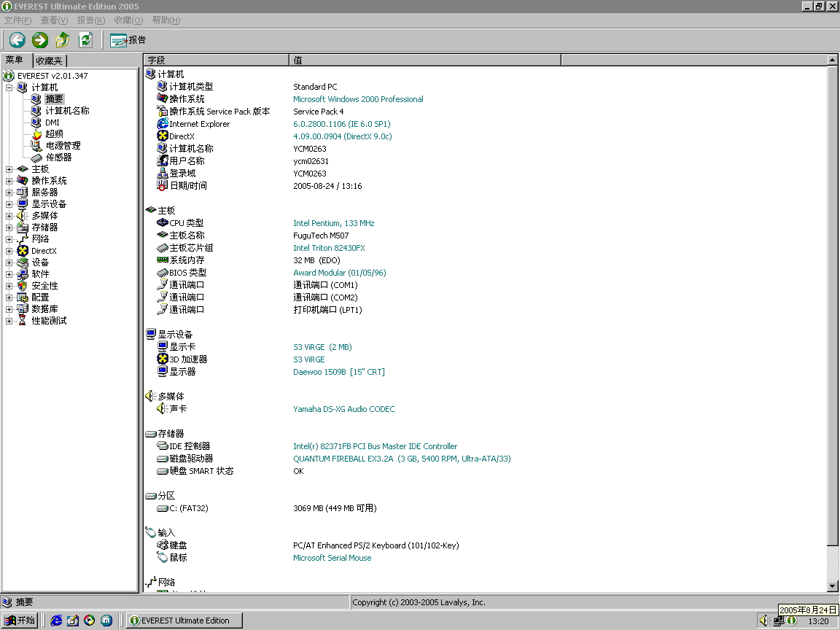Open the 开始 Start button
This screenshot has width=840, height=630.
(x=19, y=621)
